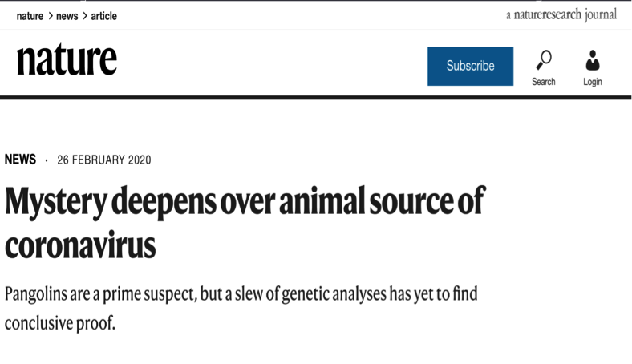This screenshot has width=632, height=364.
Task: Click the Login person icon
Action: pyautogui.click(x=593, y=60)
